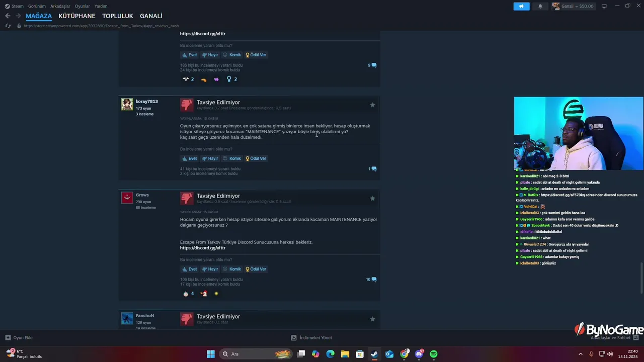Open the Oyunlar menu
This screenshot has height=362, width=644.
(83, 6)
